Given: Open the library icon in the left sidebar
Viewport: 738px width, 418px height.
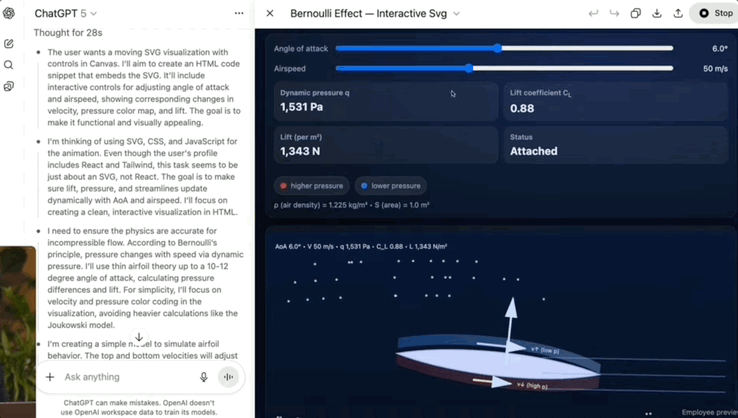Looking at the screenshot, I should [x=9, y=87].
